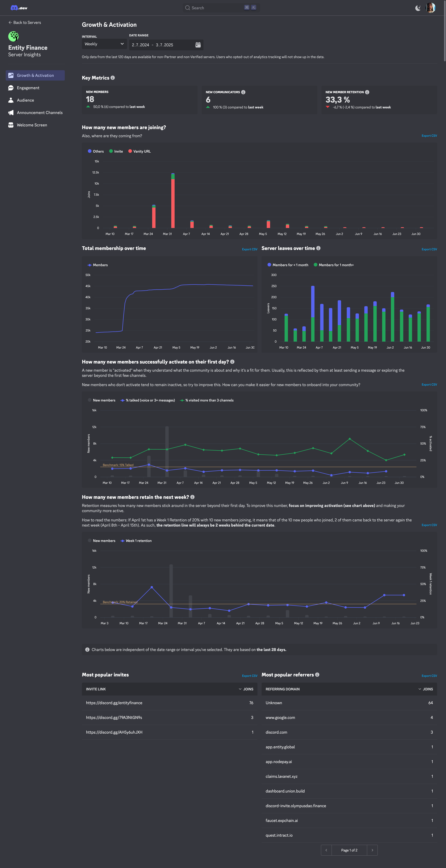Viewport: 446px width, 868px height.
Task: Export CSV for activation chart
Action: pyautogui.click(x=429, y=384)
